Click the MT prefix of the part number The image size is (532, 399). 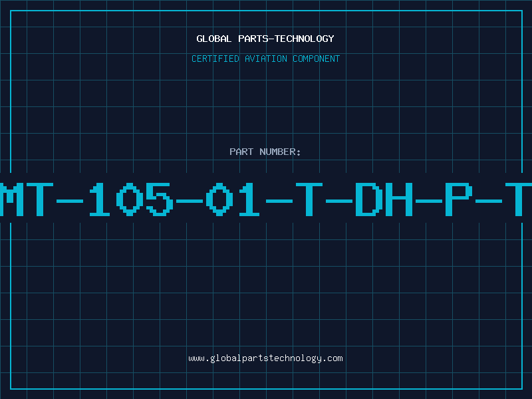[27, 199]
